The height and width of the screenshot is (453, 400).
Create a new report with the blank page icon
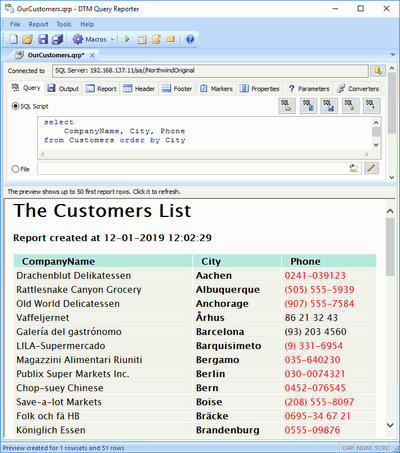pos(14,39)
